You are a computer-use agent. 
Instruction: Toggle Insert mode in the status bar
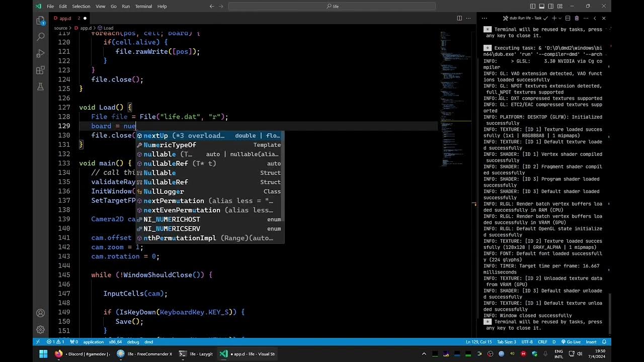pos(591,342)
